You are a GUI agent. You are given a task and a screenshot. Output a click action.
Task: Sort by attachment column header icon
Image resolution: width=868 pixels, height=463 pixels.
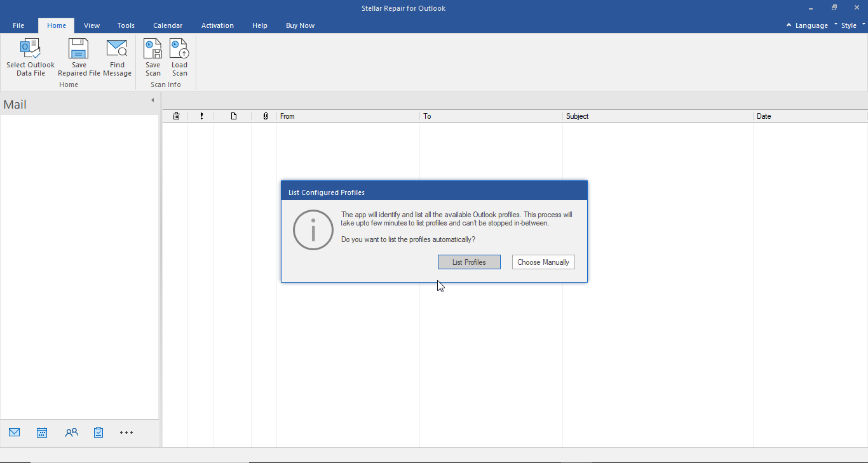[x=265, y=116]
